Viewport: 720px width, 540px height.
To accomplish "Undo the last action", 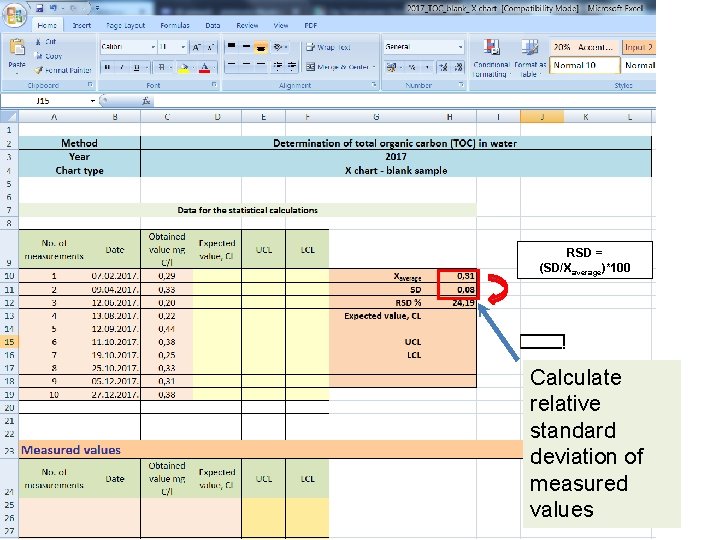I will click(x=54, y=8).
